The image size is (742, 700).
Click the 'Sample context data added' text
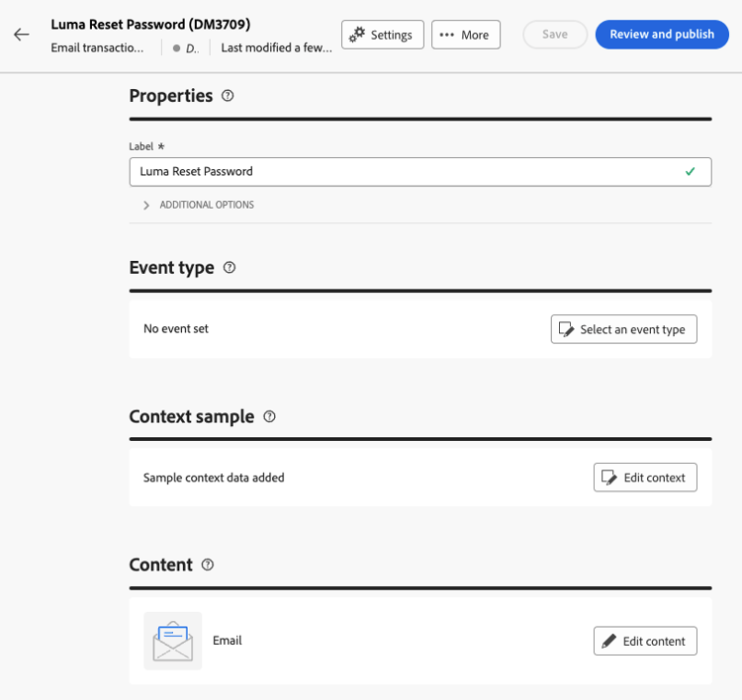click(x=214, y=478)
